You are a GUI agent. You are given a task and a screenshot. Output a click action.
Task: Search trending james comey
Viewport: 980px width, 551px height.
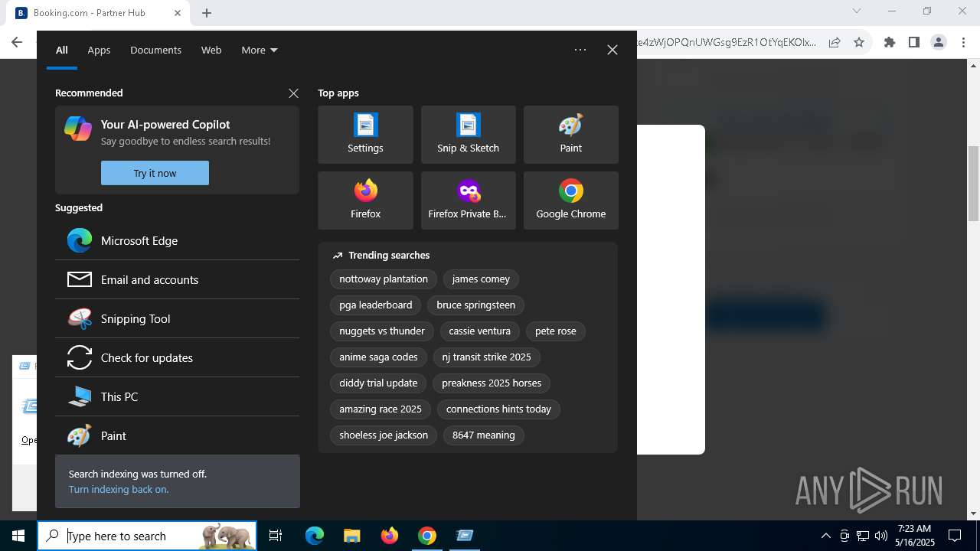pos(481,279)
